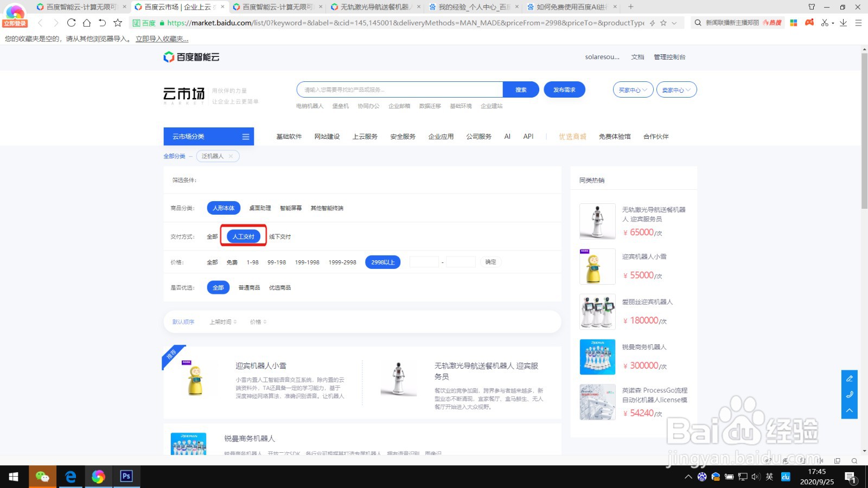Open the new tab plus button

point(630,7)
